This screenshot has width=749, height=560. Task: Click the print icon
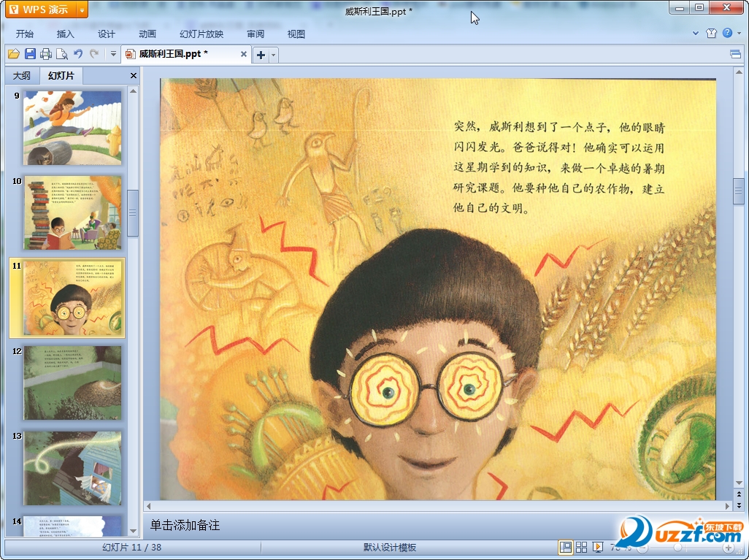pos(46,54)
